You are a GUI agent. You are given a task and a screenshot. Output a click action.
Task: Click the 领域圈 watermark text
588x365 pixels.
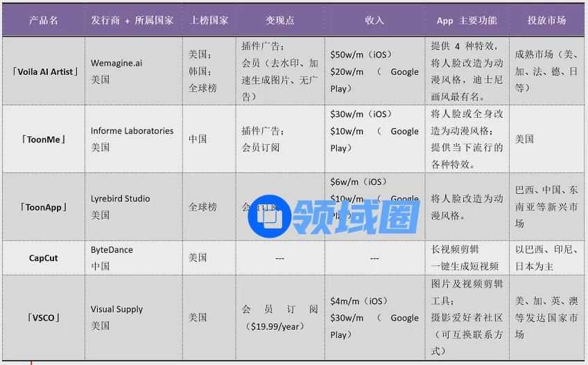pos(355,217)
